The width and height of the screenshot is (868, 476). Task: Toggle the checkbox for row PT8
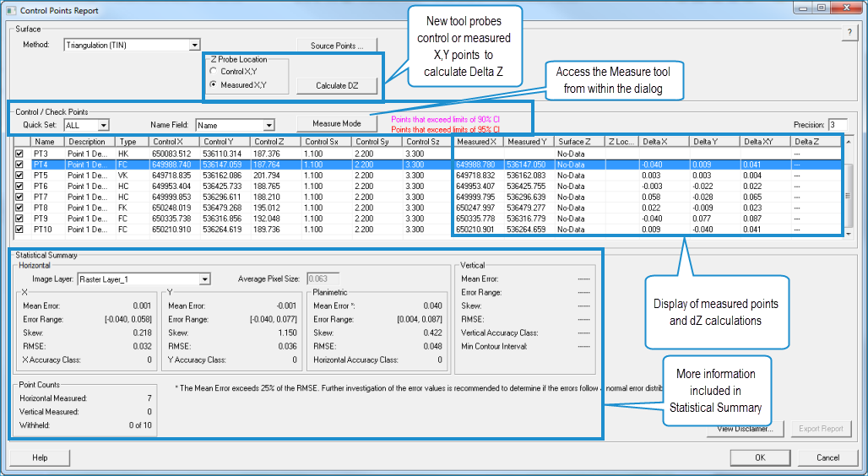pyautogui.click(x=19, y=208)
